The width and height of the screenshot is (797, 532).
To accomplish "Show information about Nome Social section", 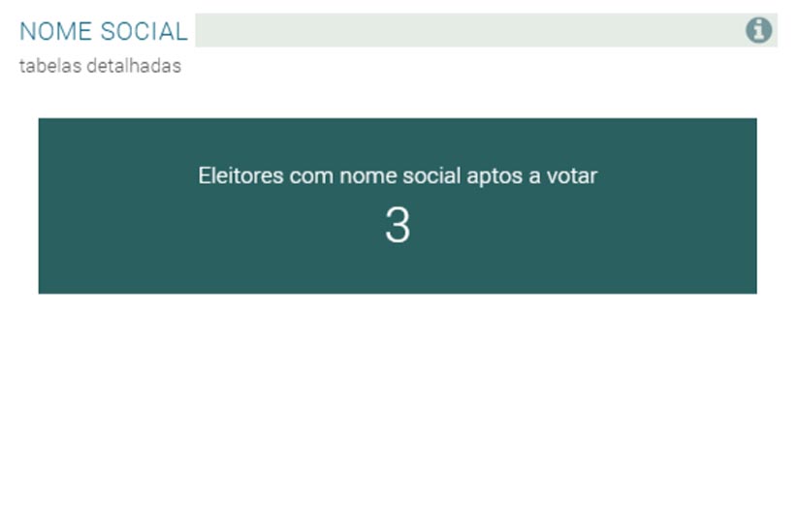I will point(758,31).
